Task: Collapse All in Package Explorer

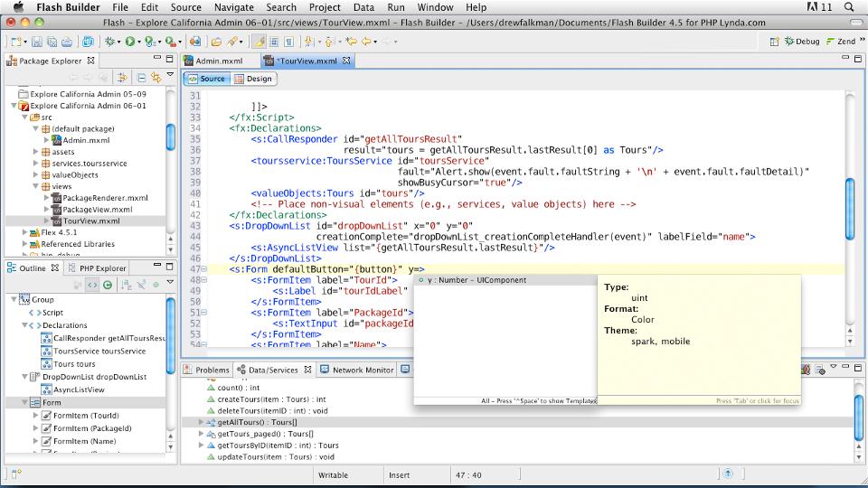Action: click(x=142, y=78)
